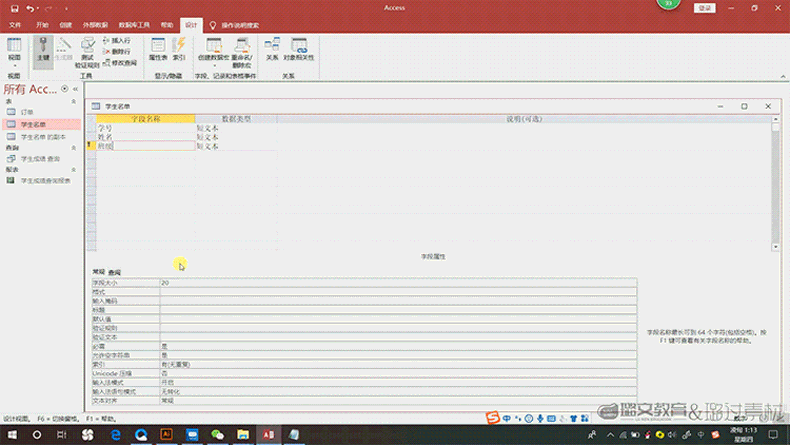Screen dimensions: 790x445
Task: Click the Object Dependencies (对象相关性) icon
Action: (299, 49)
